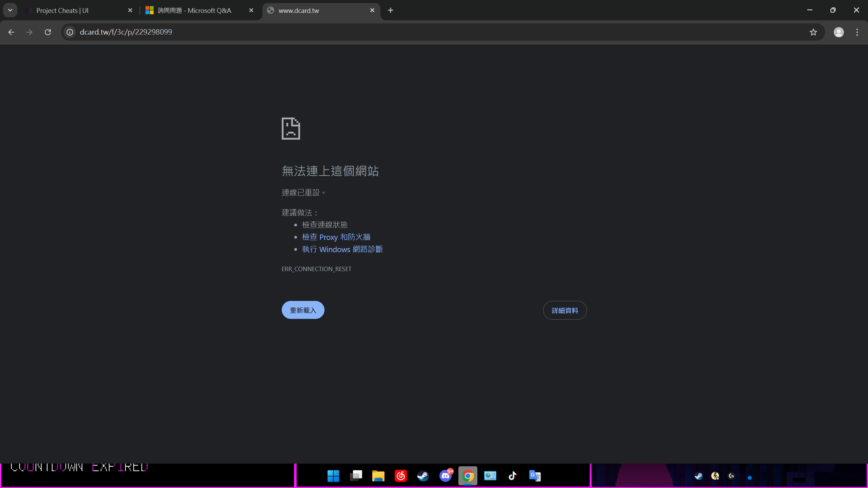Open Discord from the taskbar
Image resolution: width=868 pixels, height=488 pixels.
(445, 475)
